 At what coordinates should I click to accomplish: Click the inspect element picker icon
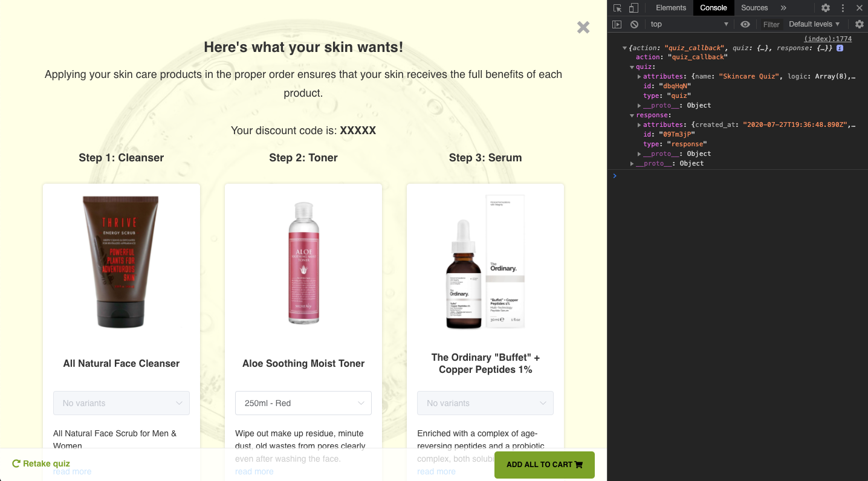pyautogui.click(x=617, y=8)
